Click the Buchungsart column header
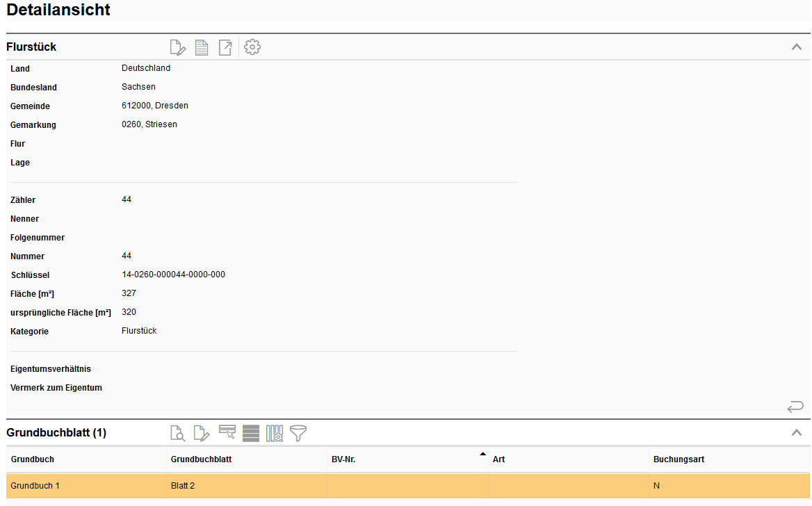The height and width of the screenshot is (506, 812). point(679,459)
